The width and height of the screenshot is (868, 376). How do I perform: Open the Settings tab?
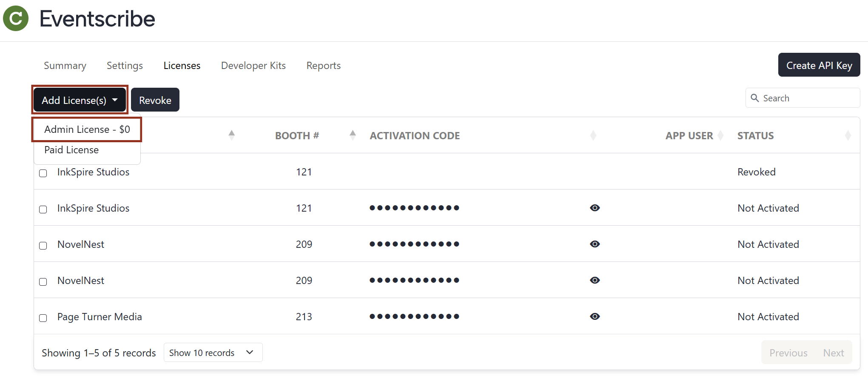125,66
